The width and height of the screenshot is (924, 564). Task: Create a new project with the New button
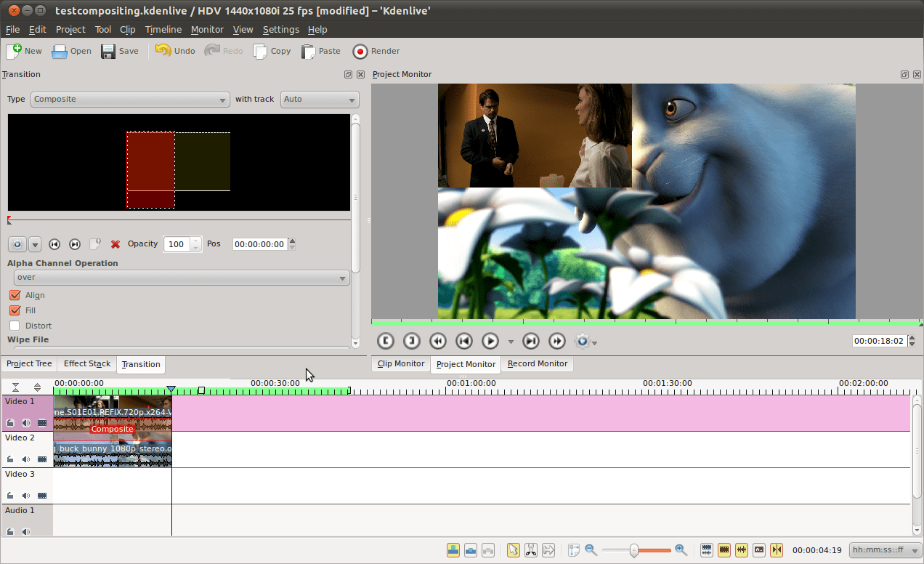click(x=24, y=51)
